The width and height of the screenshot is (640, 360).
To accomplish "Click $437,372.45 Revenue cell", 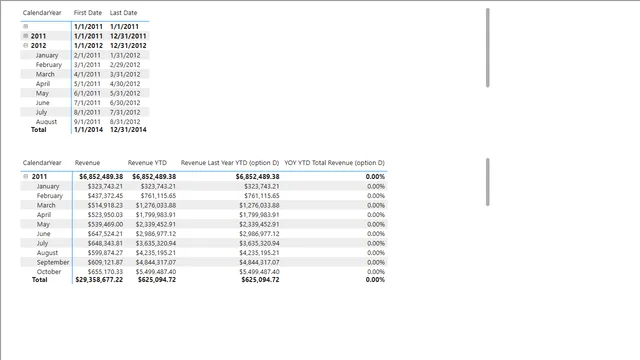I will [x=105, y=196].
